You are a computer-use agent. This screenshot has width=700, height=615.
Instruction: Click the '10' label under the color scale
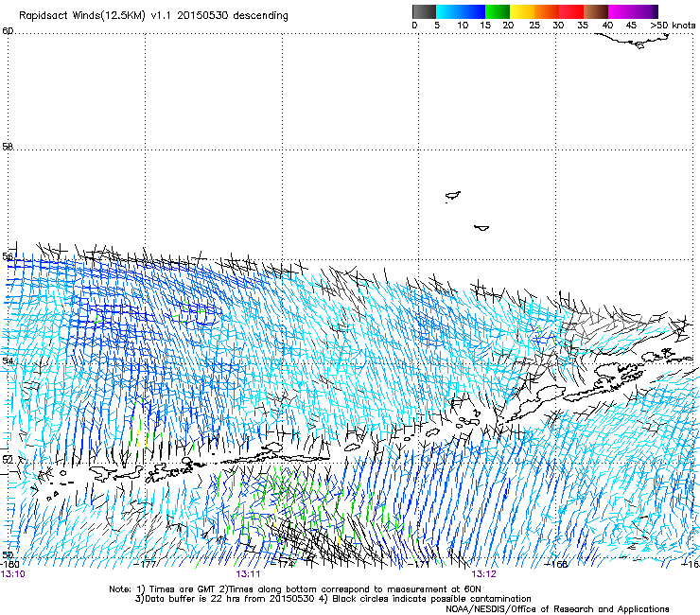[x=463, y=26]
